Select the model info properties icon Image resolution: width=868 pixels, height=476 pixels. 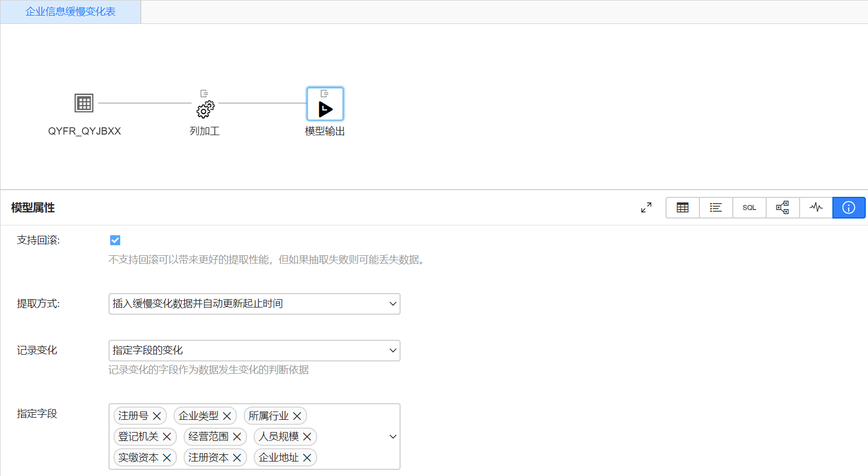[x=849, y=207]
